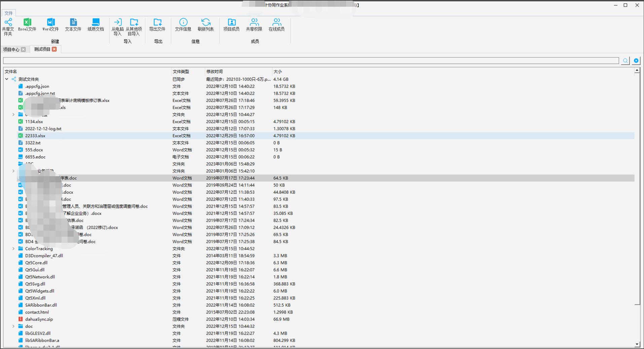Click the 导出文件 export button

pos(157,25)
